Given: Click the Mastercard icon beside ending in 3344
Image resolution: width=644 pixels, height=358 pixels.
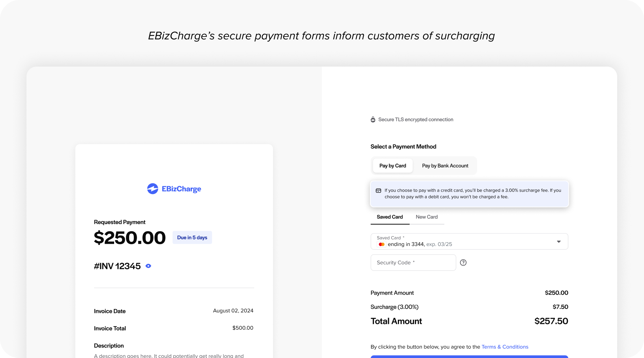Looking at the screenshot, I should coord(382,244).
